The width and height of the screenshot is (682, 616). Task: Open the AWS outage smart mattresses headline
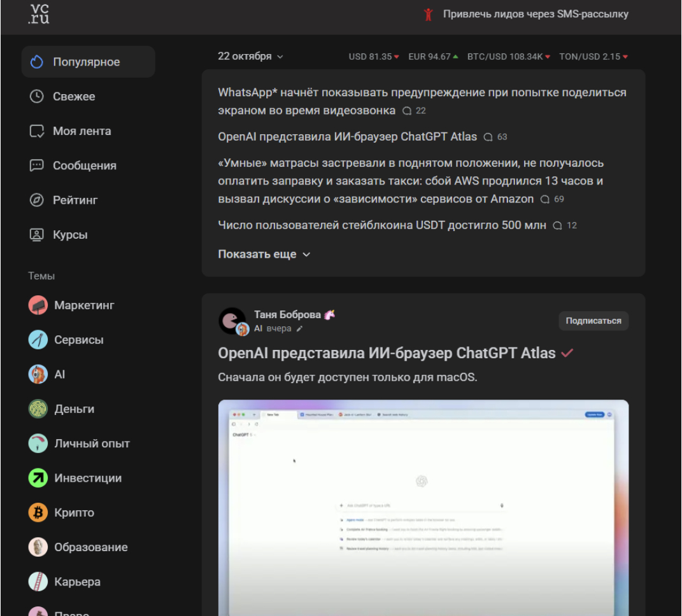click(411, 181)
